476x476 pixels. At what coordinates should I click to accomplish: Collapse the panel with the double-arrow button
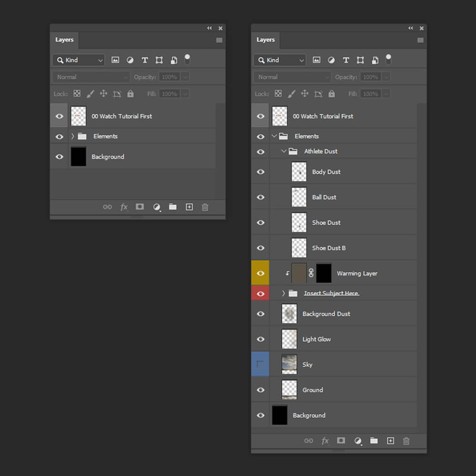click(x=410, y=28)
